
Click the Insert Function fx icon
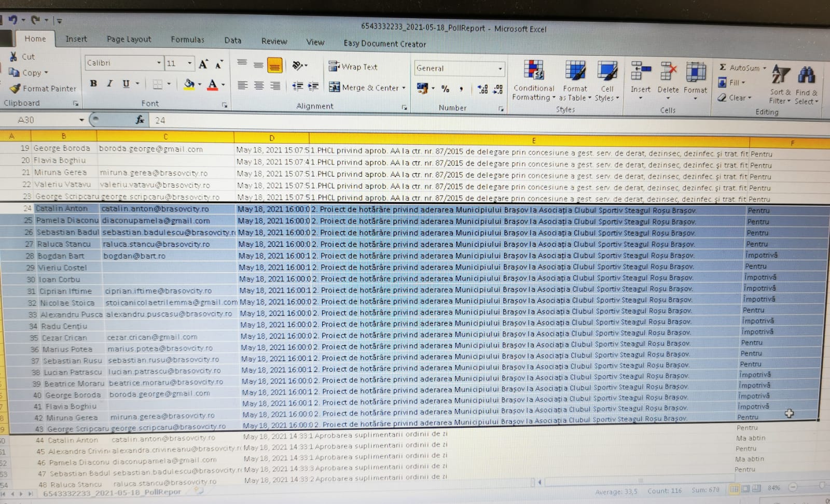(140, 120)
